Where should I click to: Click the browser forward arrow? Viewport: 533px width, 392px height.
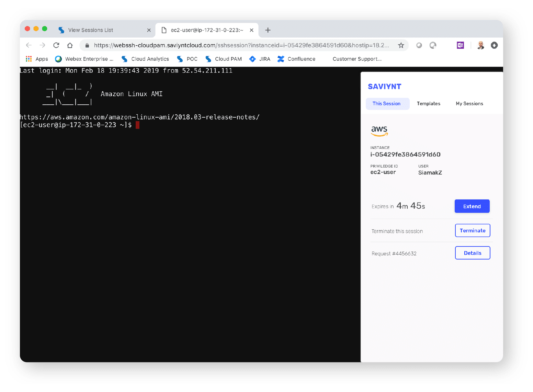coord(42,45)
